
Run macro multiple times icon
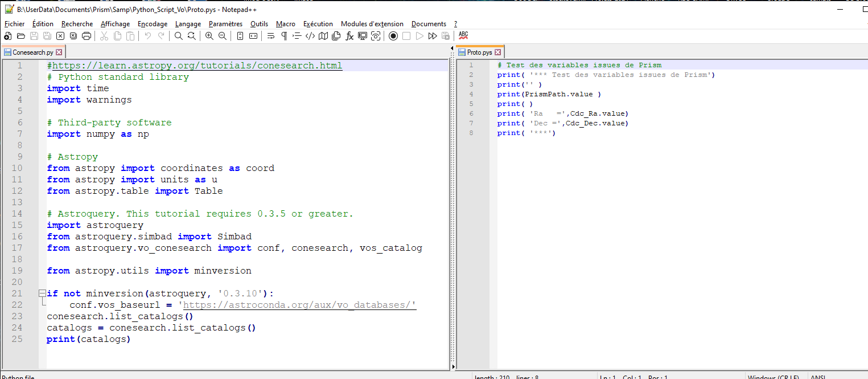click(x=433, y=36)
